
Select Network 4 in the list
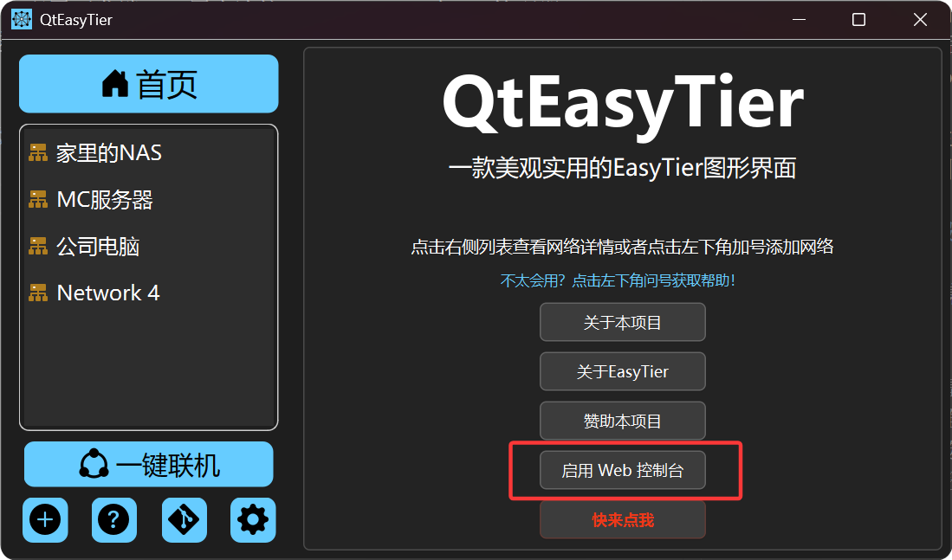(149, 293)
